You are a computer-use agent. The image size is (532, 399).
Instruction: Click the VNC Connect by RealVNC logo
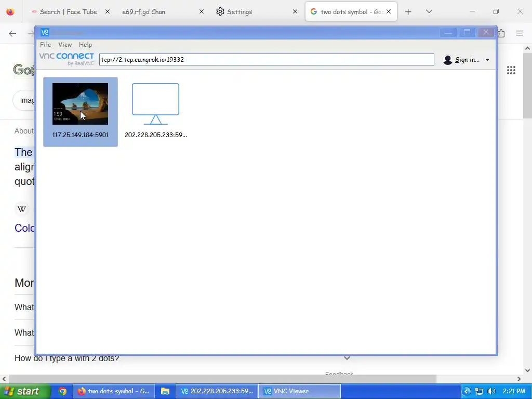click(66, 59)
